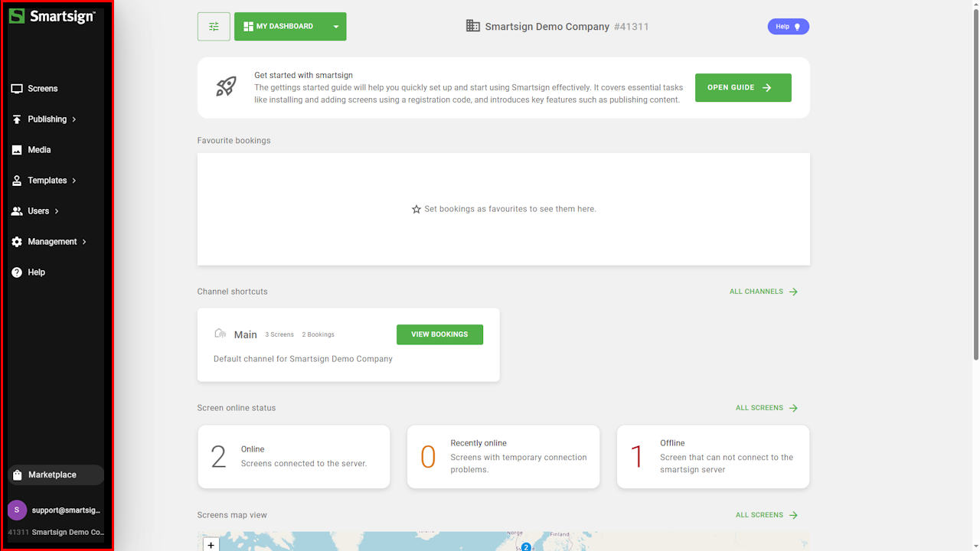
Task: Expand the Users submenu chevron
Action: 57,211
